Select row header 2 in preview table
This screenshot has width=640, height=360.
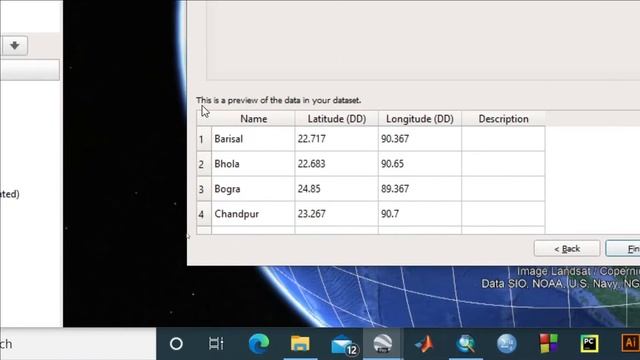click(204, 164)
